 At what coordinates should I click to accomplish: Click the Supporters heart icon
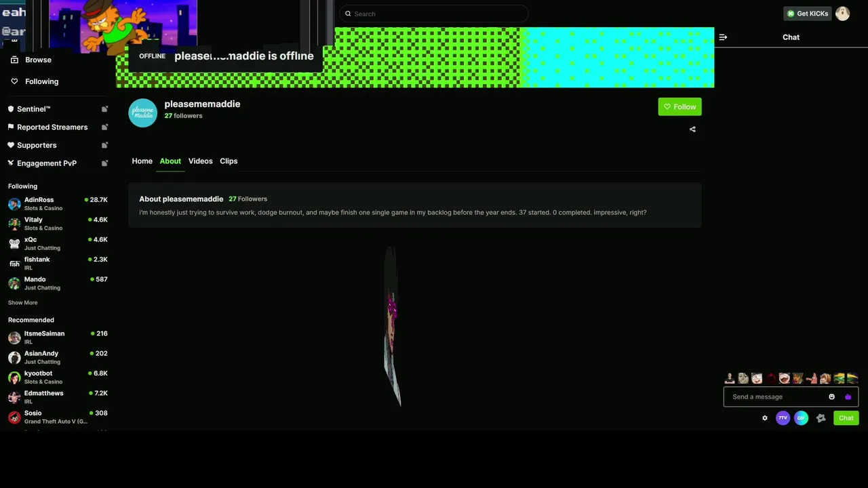coord(11,145)
